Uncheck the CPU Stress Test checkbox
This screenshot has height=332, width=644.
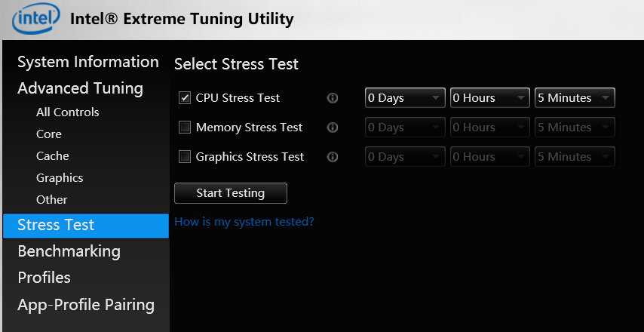click(x=185, y=98)
